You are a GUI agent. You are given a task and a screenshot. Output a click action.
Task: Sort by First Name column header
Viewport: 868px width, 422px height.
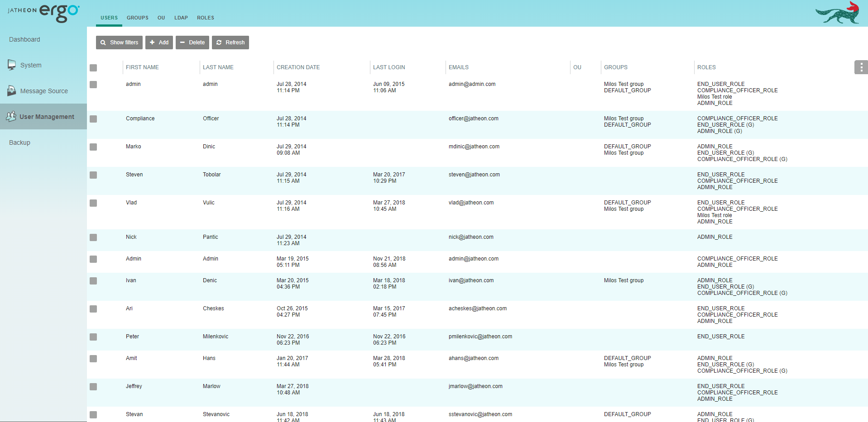point(142,67)
